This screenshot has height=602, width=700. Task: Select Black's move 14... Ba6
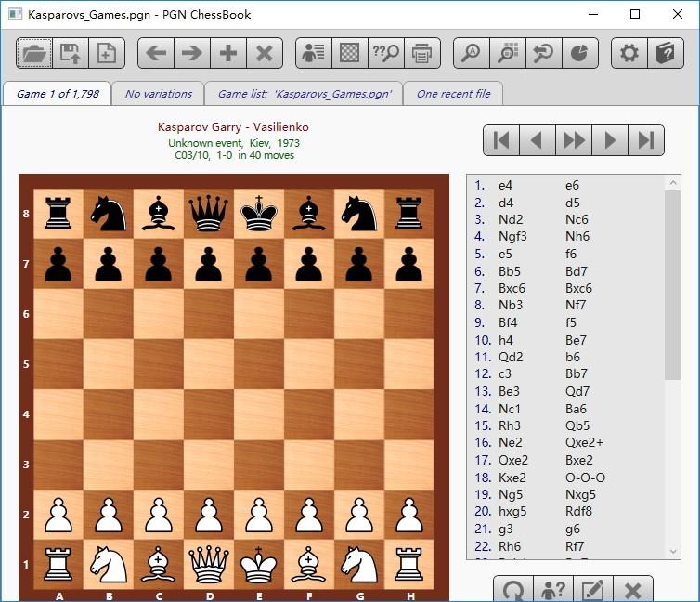coord(576,409)
